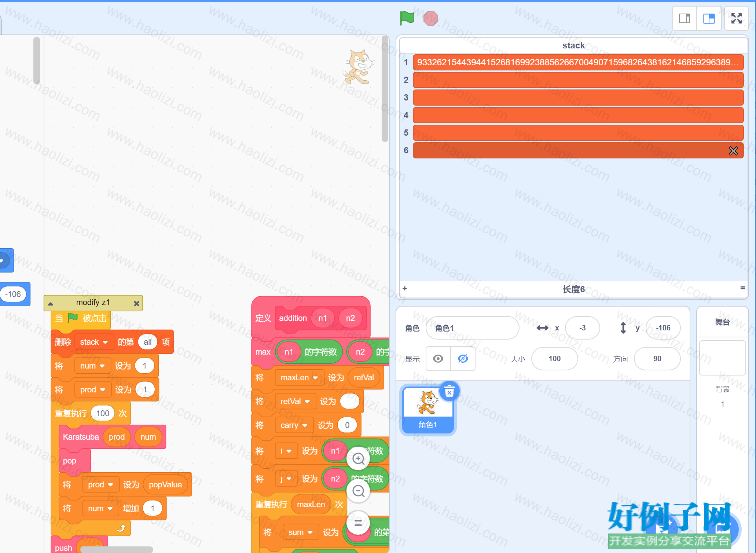Delete sprite 角色1 with trash icon
Image resolution: width=756 pixels, height=553 pixels.
click(449, 392)
